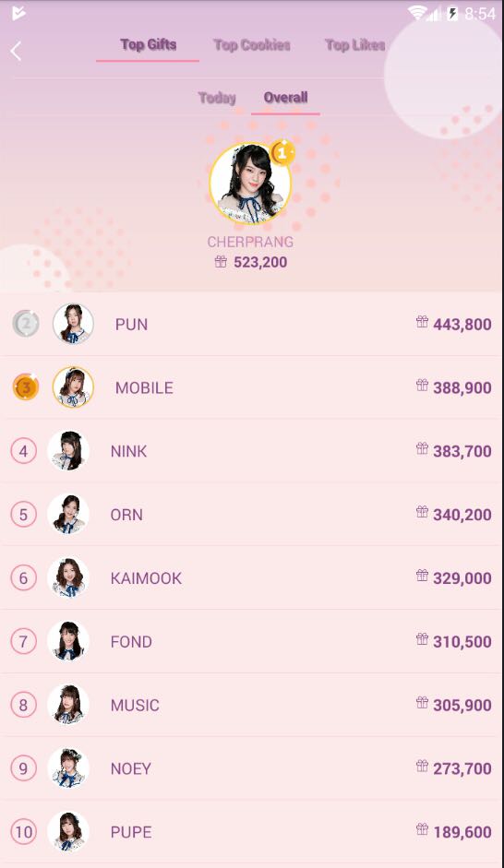Open CHERPRANG's profile picture
This screenshot has width=504, height=868.
[250, 184]
